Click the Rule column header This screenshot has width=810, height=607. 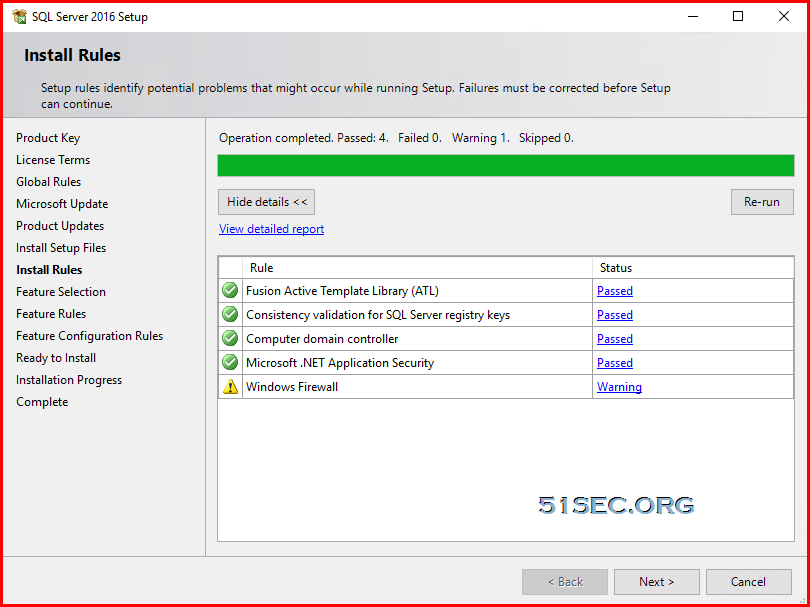pyautogui.click(x=417, y=268)
